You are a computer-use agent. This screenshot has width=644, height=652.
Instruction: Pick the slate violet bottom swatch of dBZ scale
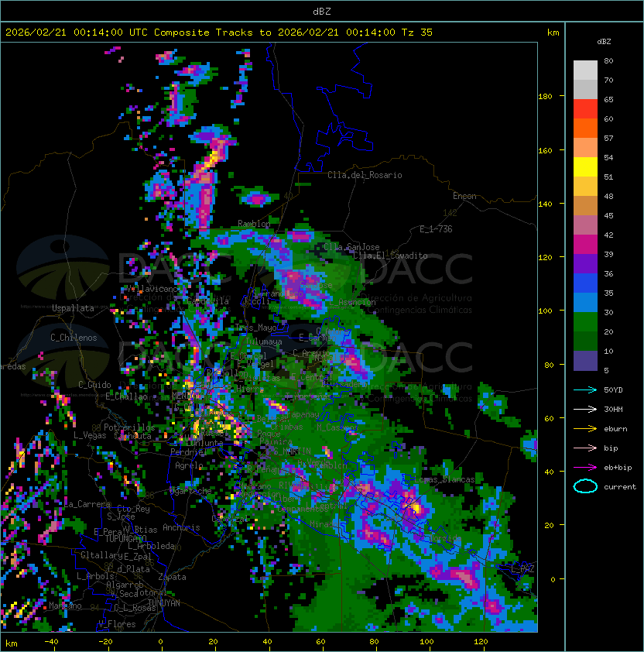click(585, 361)
